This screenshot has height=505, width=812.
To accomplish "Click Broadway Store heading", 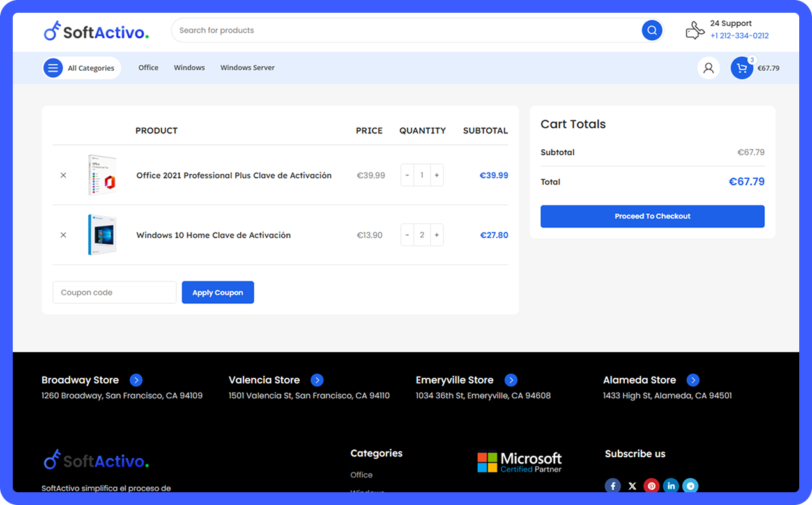I will [x=80, y=380].
